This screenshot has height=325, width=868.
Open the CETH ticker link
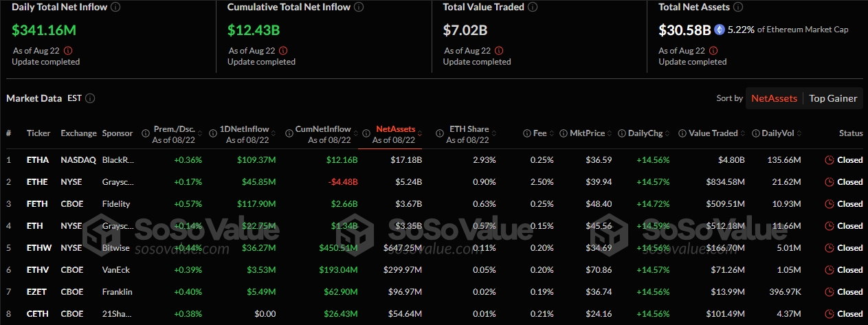(37, 314)
